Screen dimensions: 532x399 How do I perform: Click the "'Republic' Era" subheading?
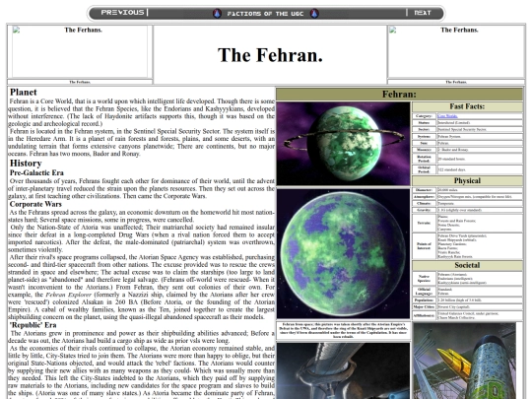pyautogui.click(x=33, y=325)
